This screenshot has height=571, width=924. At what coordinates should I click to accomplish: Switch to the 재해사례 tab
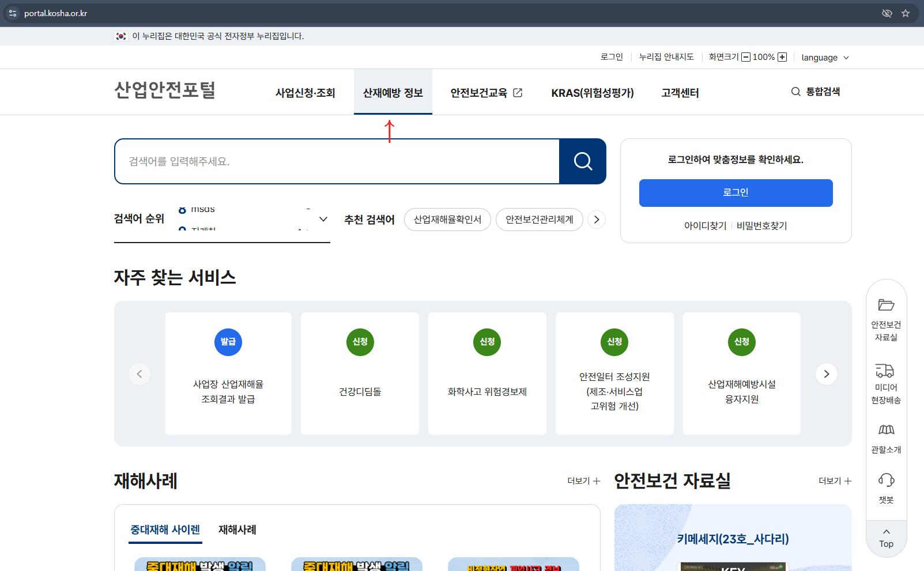tap(237, 530)
